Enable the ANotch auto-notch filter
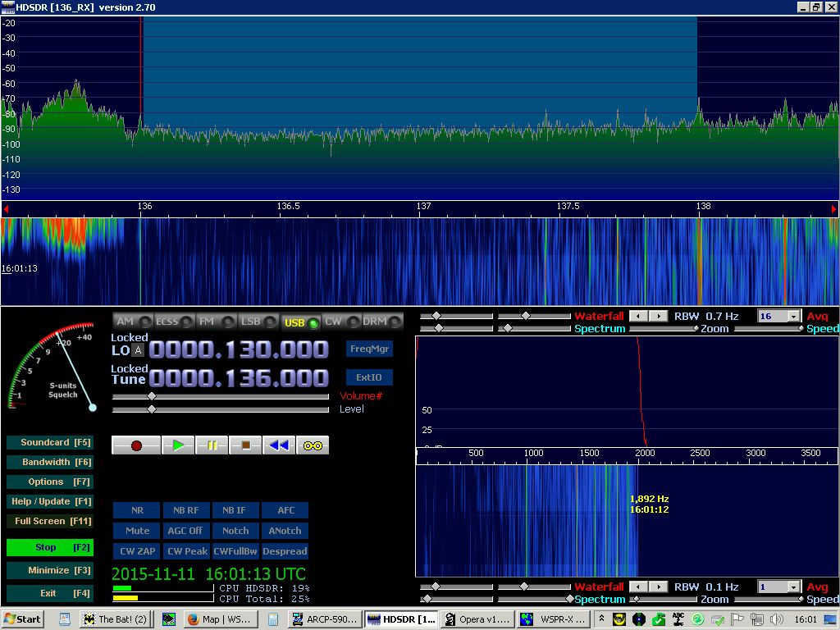Screen dimensions: 840x630 click(285, 531)
